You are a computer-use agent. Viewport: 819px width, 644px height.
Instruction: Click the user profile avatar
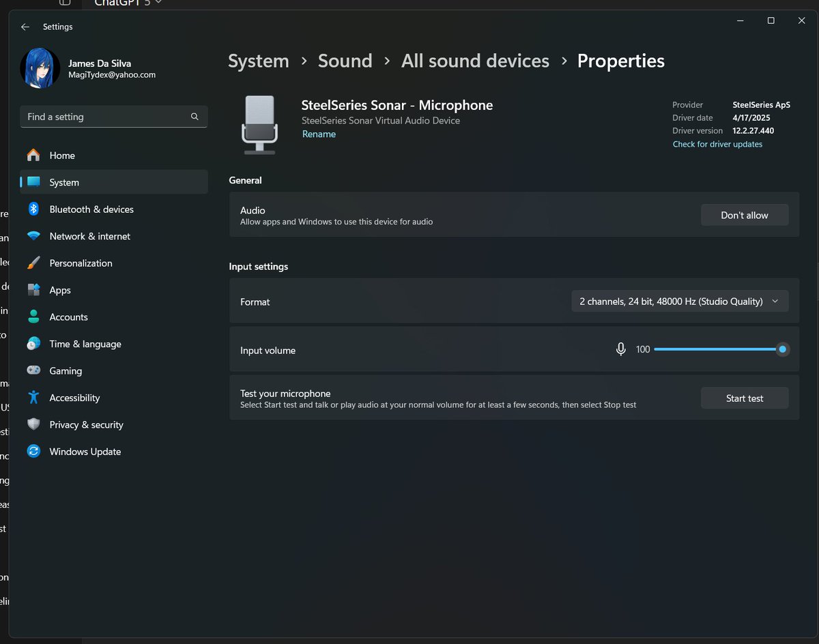40,68
